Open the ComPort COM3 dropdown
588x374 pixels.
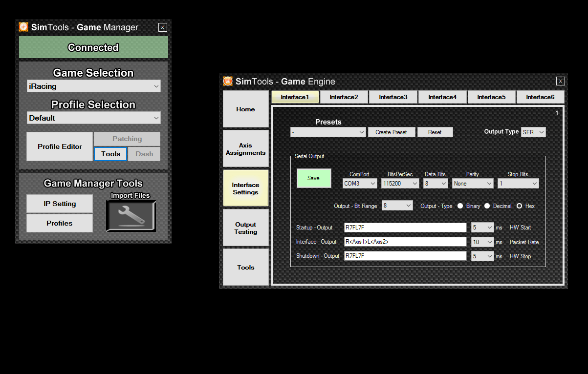(360, 184)
